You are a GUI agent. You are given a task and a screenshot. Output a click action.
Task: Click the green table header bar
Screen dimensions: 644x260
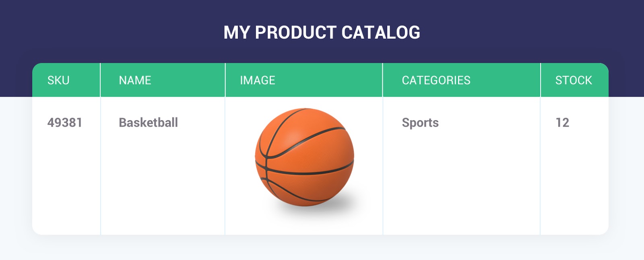322,80
